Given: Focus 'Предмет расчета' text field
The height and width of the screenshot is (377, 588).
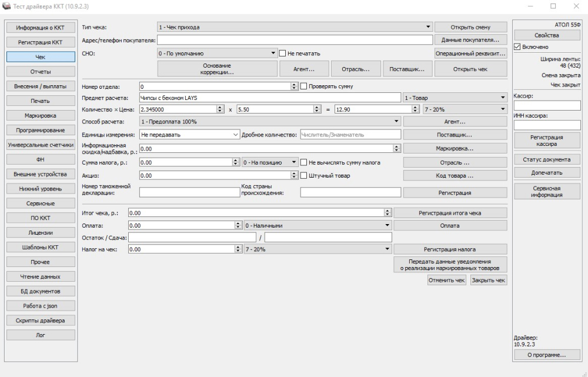Looking at the screenshot, I should (270, 98).
